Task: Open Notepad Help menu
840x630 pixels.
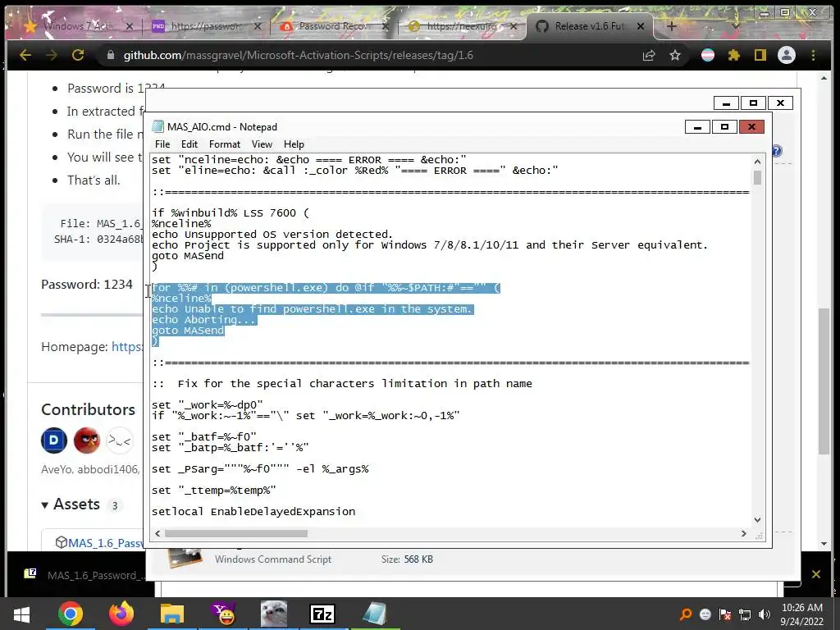Action: pos(294,144)
